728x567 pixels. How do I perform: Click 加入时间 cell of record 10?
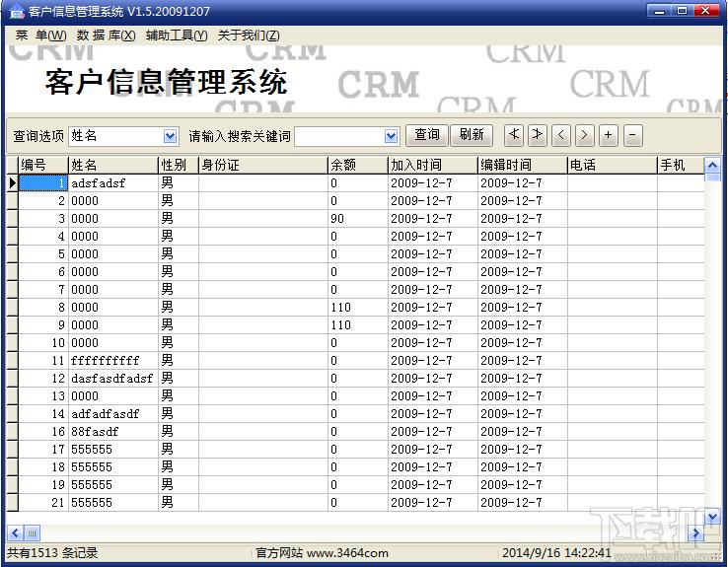[x=433, y=343]
